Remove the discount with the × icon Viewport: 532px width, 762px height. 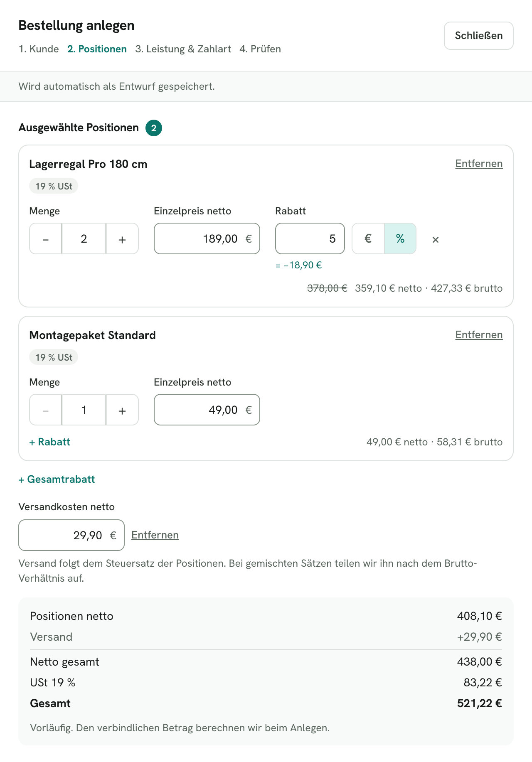click(436, 239)
